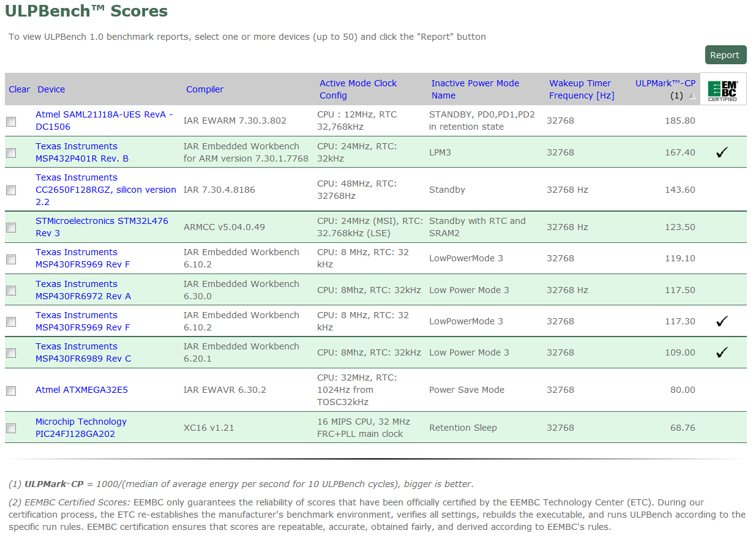Click the EEMBC Certified logo header
The width and height of the screenshot is (756, 536).
click(723, 89)
